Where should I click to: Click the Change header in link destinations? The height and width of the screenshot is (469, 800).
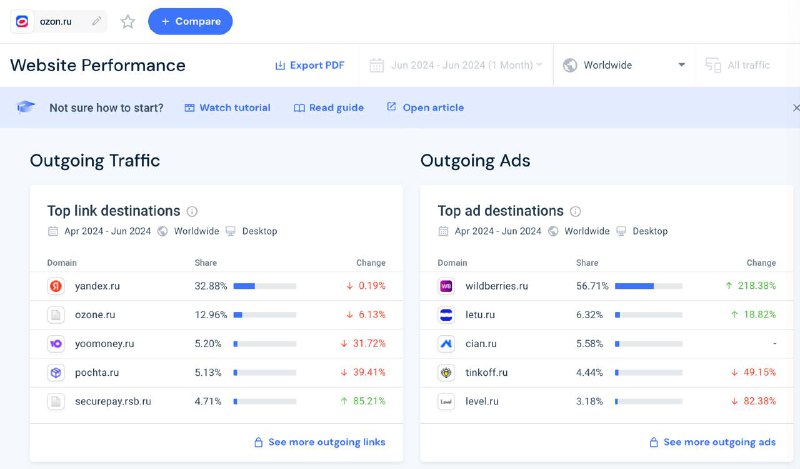371,263
